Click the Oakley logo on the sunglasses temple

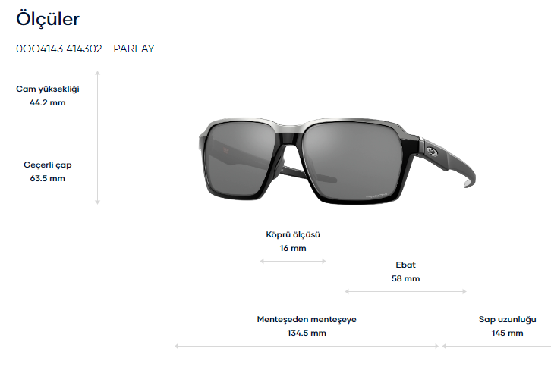coord(433,151)
